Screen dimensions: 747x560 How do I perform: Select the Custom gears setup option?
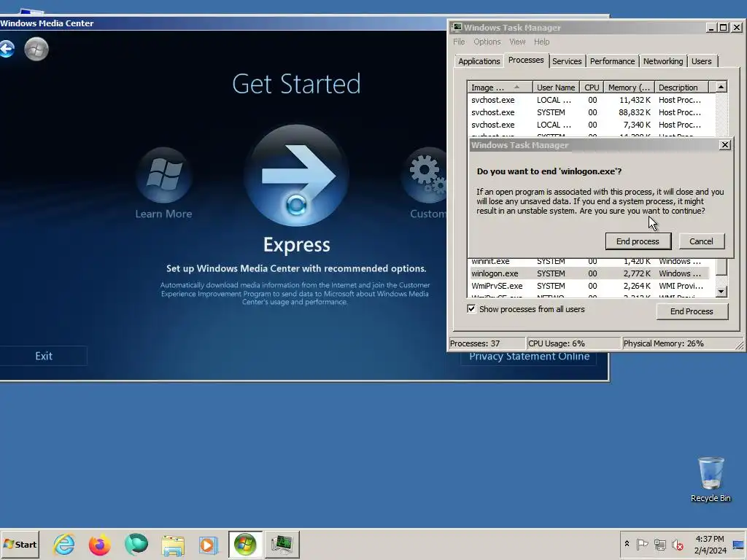424,175
